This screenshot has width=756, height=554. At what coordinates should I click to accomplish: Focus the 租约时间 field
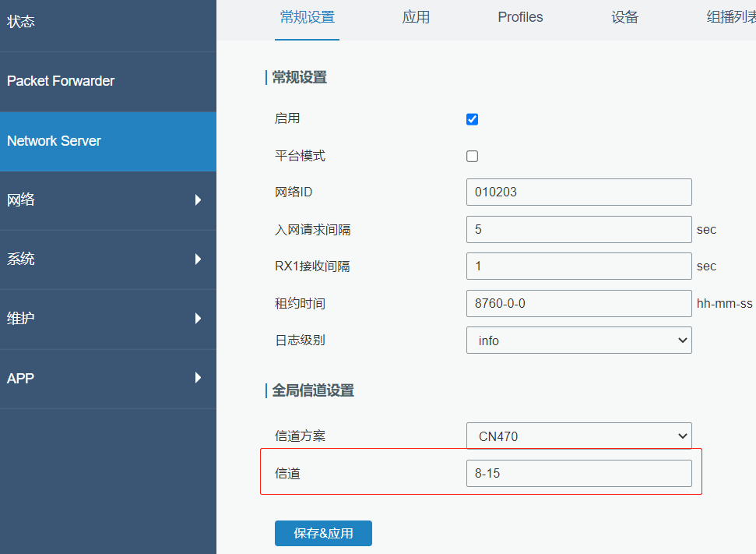pos(578,304)
